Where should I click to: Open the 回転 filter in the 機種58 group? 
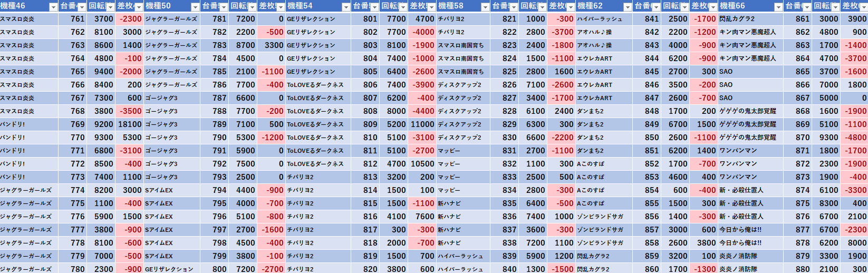coord(542,7)
